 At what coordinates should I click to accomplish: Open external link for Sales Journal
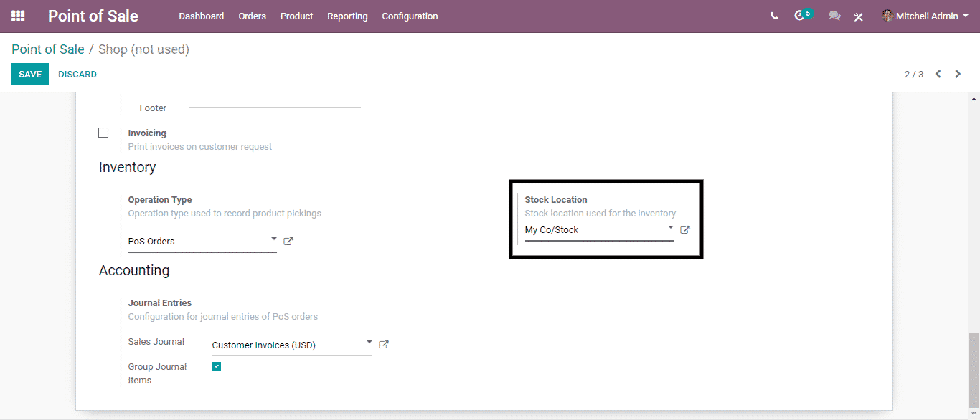pyautogui.click(x=384, y=345)
